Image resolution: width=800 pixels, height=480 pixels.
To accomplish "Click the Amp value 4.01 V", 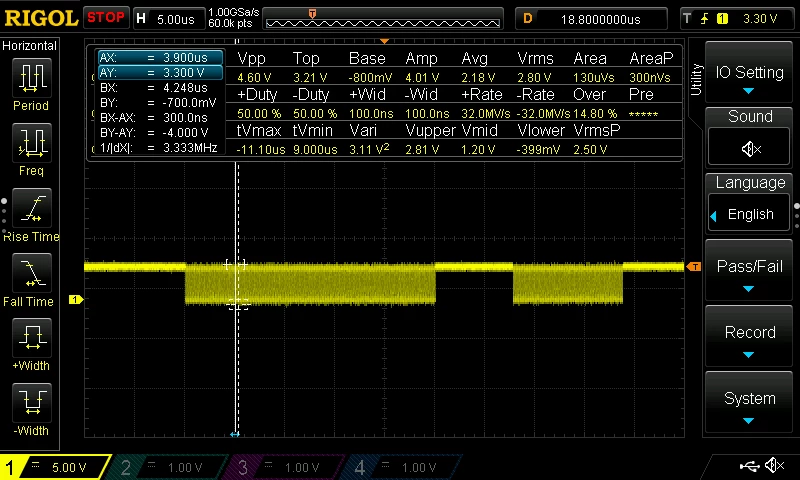I will (422, 78).
